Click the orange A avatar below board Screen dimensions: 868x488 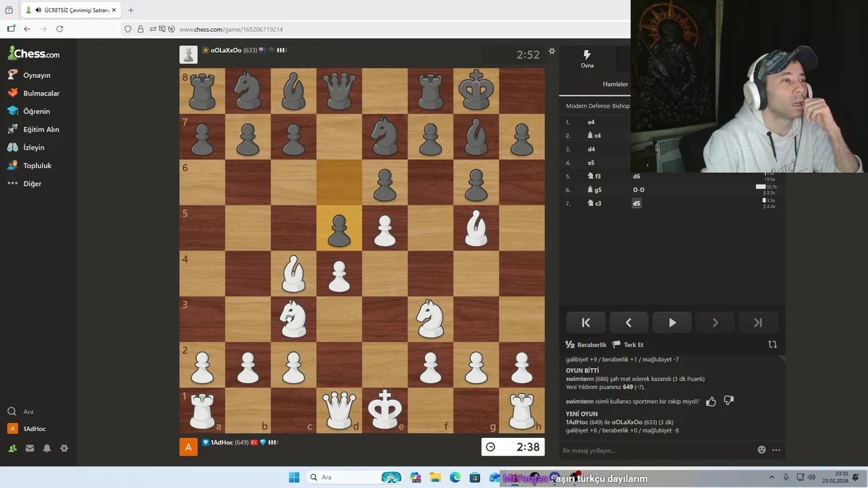pos(189,447)
